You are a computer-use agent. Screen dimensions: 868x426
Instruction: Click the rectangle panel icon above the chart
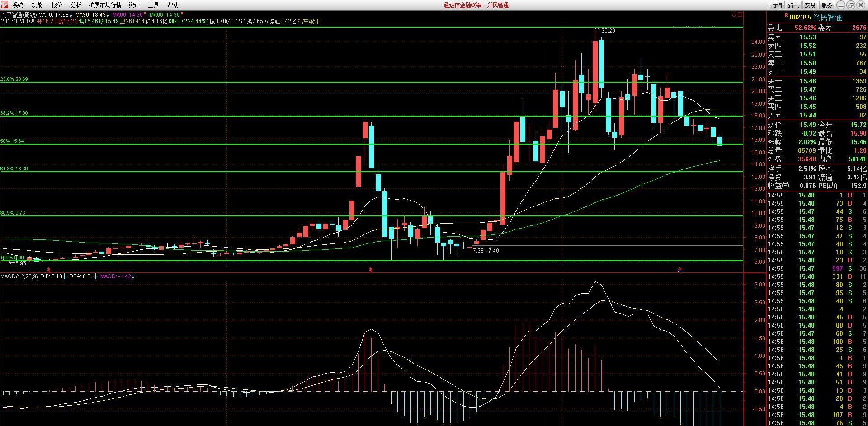point(740,14)
